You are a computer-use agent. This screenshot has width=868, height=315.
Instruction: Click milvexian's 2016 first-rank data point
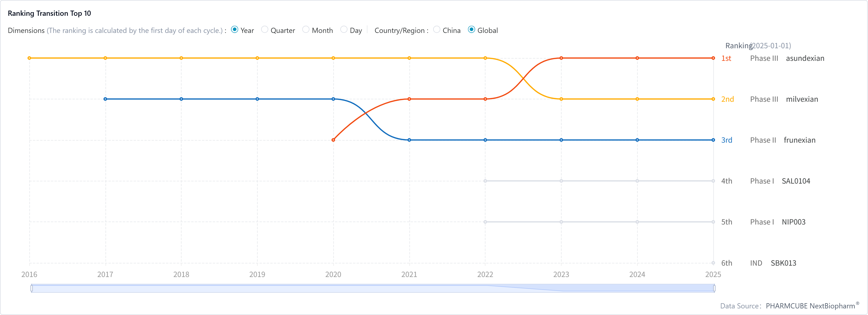(x=30, y=58)
